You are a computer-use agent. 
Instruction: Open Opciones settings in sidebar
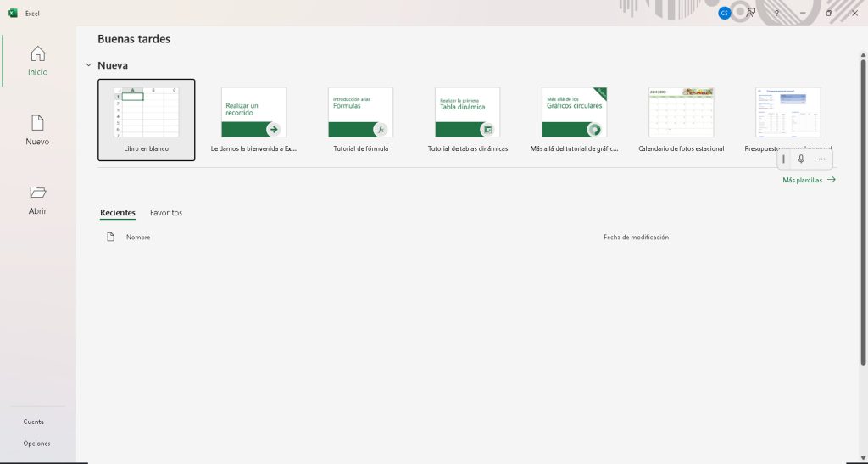click(x=37, y=444)
